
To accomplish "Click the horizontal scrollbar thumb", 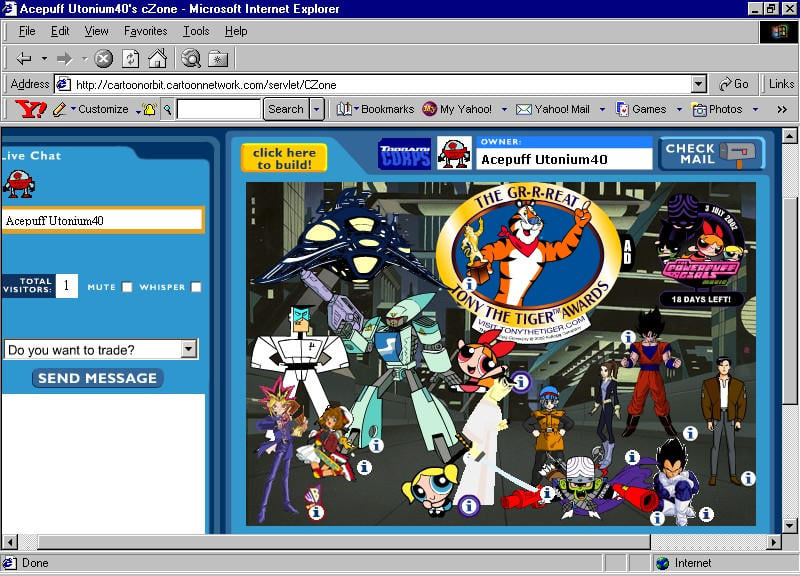I will click(344, 541).
